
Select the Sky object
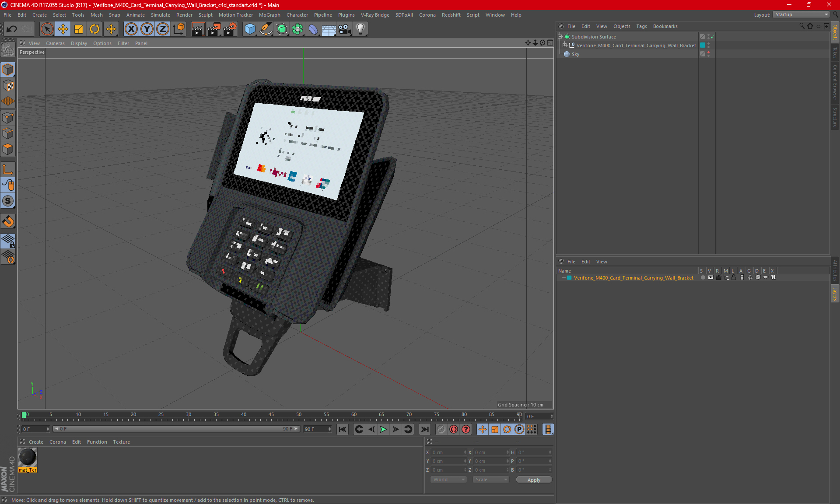575,54
